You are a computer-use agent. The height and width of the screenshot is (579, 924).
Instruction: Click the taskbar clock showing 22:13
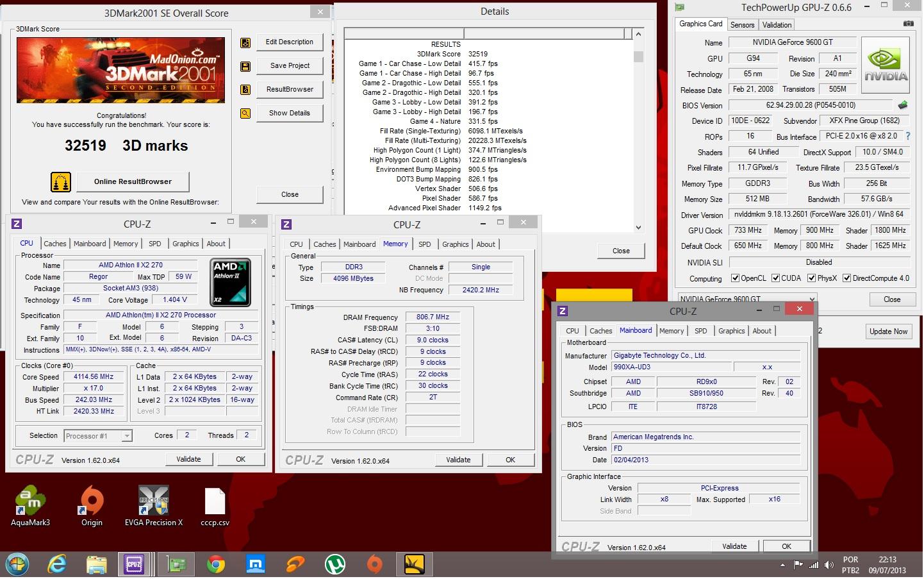[x=887, y=560]
